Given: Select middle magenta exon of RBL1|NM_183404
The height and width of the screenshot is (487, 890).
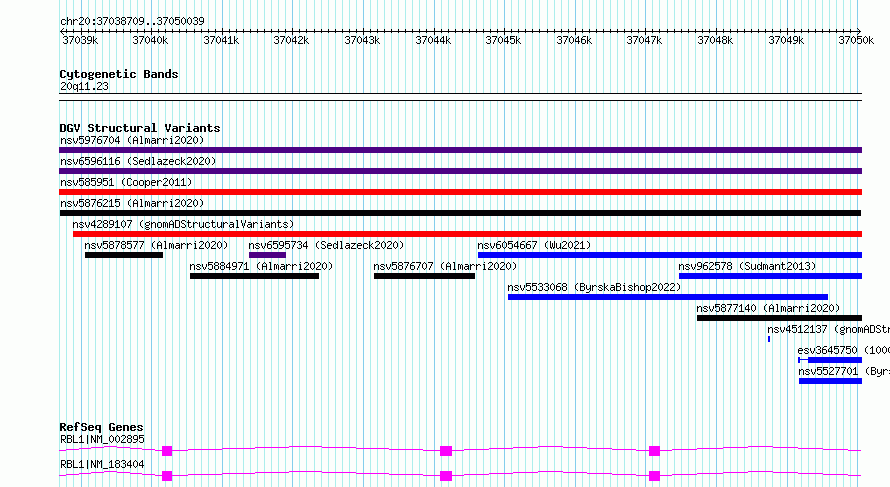Looking at the screenshot, I should (x=446, y=476).
